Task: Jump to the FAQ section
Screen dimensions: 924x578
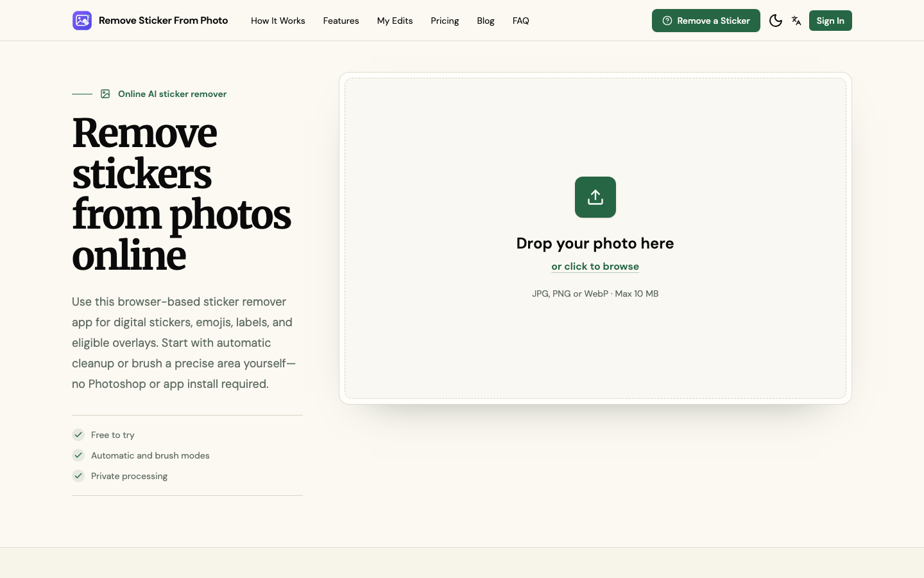Action: (521, 21)
